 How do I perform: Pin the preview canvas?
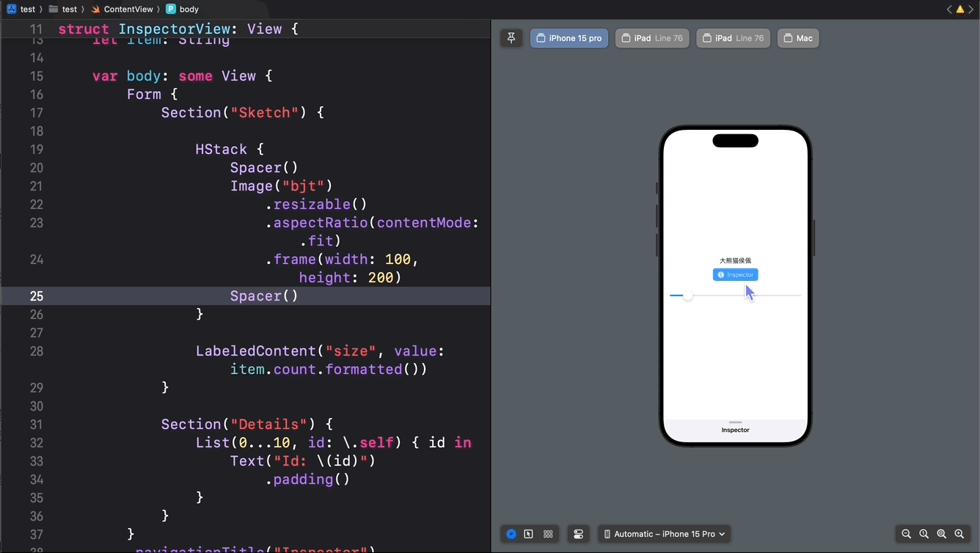[511, 38]
